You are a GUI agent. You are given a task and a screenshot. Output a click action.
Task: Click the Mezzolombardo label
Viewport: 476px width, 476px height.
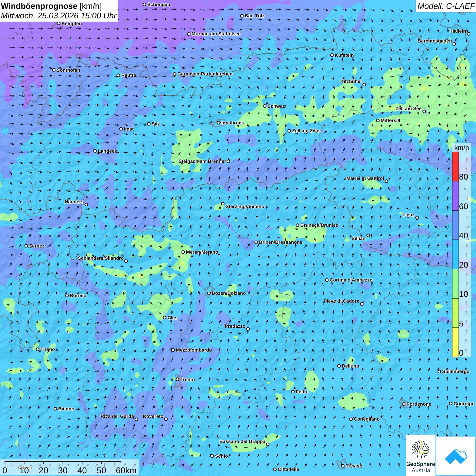(194, 350)
